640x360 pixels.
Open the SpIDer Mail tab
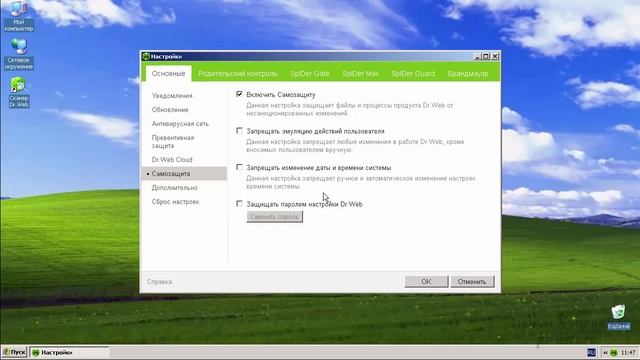point(360,73)
